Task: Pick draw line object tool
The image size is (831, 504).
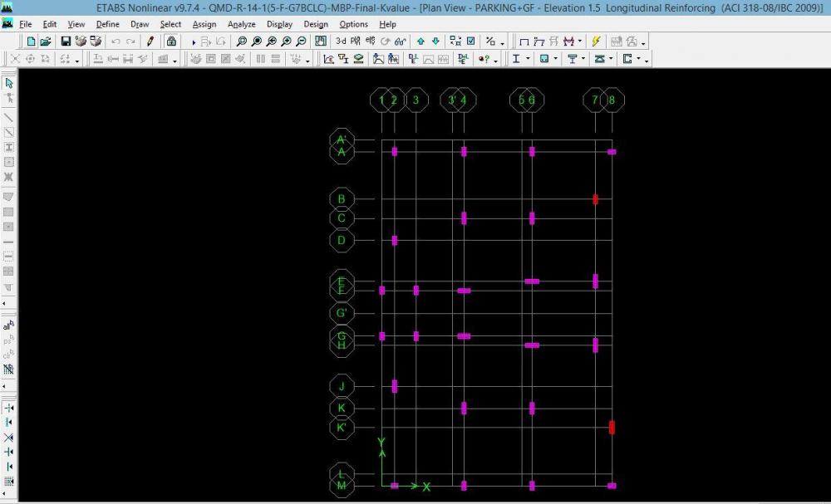Action: pos(8,118)
